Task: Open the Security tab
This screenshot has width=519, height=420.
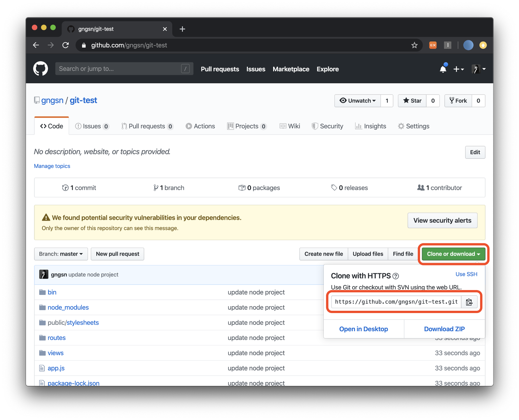Action: coord(327,126)
